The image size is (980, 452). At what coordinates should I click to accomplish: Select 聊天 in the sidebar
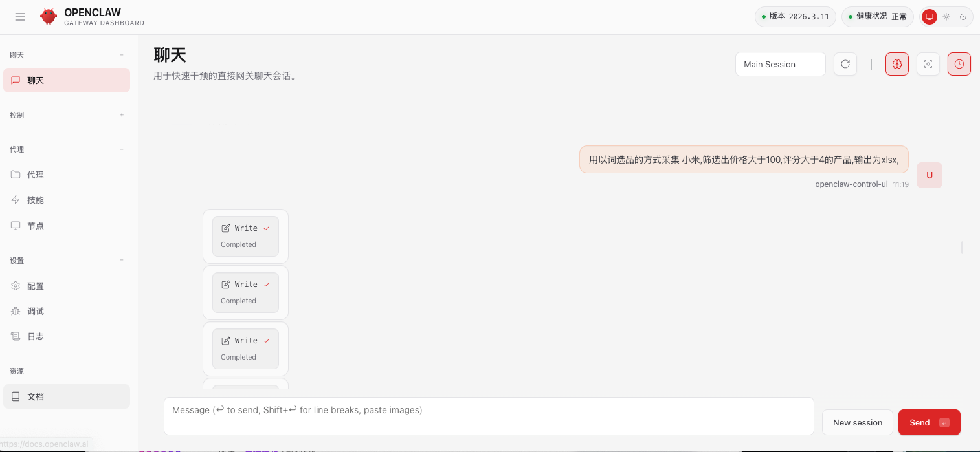tap(66, 80)
